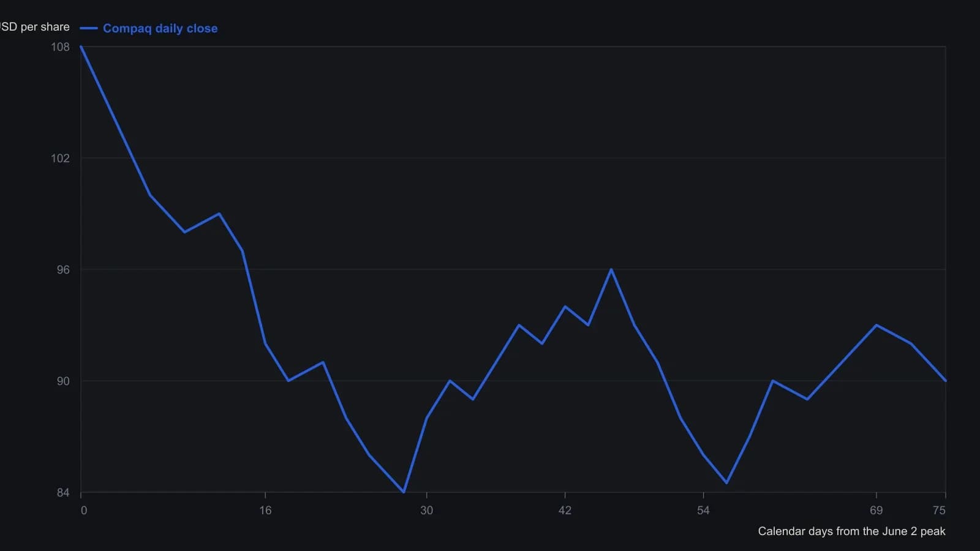
Task: Click the x-axis tick 42
Action: pos(565,511)
